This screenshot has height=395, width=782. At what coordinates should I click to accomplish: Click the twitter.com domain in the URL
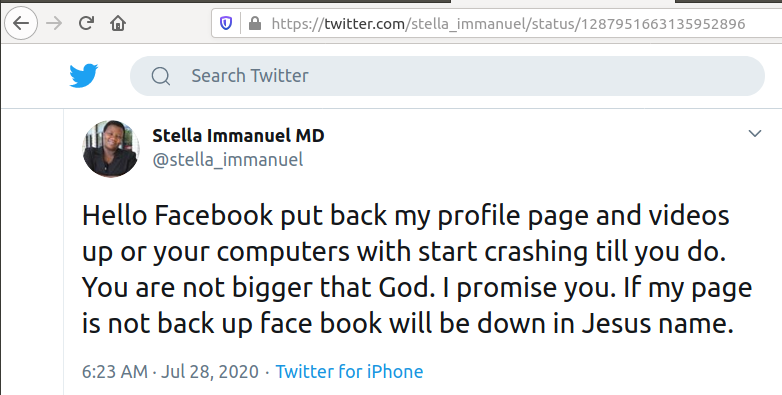click(x=365, y=23)
